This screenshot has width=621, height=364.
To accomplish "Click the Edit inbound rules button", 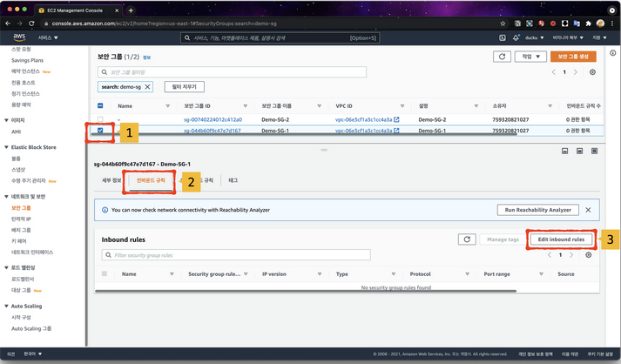I will (561, 239).
